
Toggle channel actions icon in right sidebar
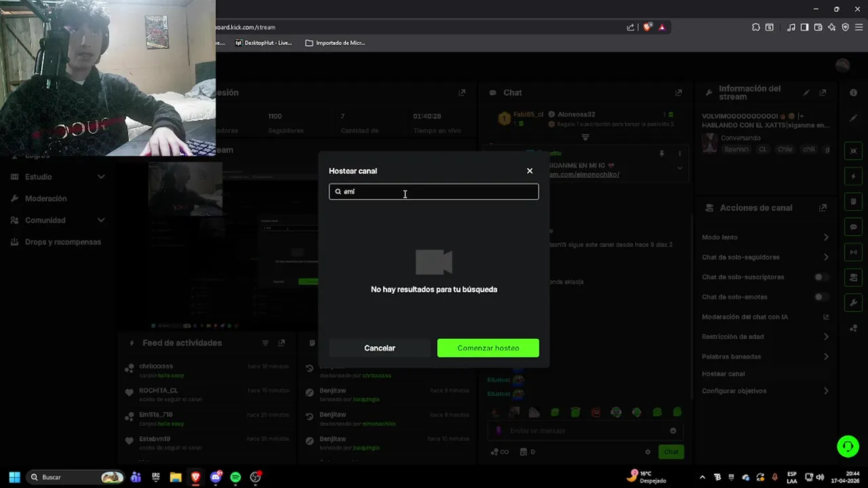coord(853,278)
